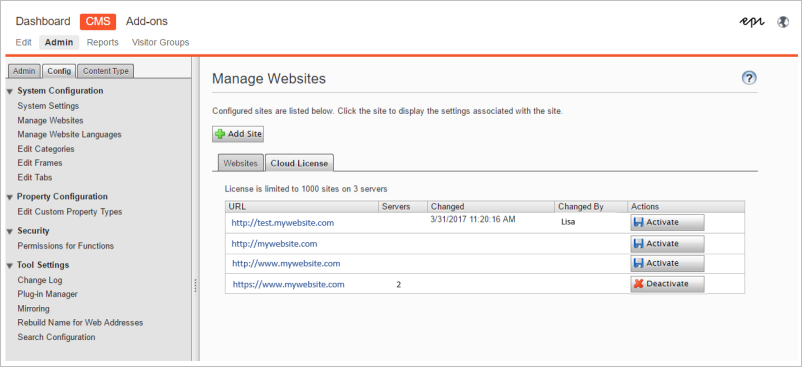This screenshot has height=367, width=802.
Task: Activate license for http://www.mywebsite.com
Action: pos(667,263)
